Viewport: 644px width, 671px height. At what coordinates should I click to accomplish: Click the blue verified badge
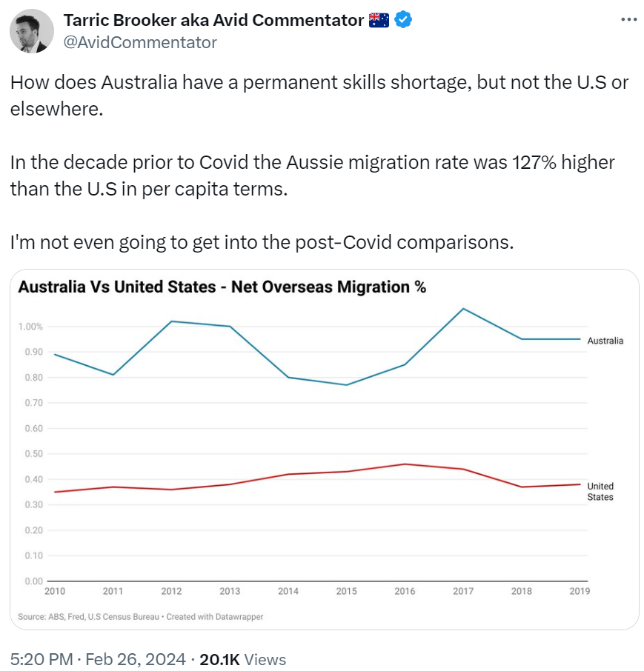pyautogui.click(x=403, y=20)
